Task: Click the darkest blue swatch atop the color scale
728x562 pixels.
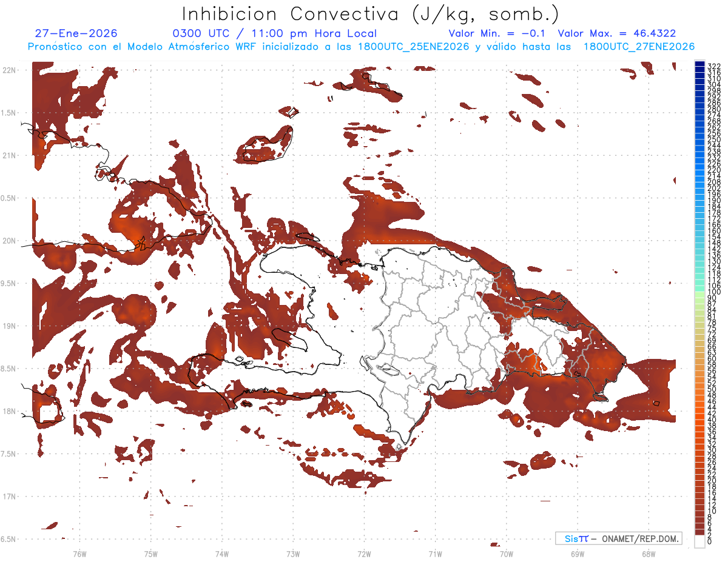Action: 699,65
